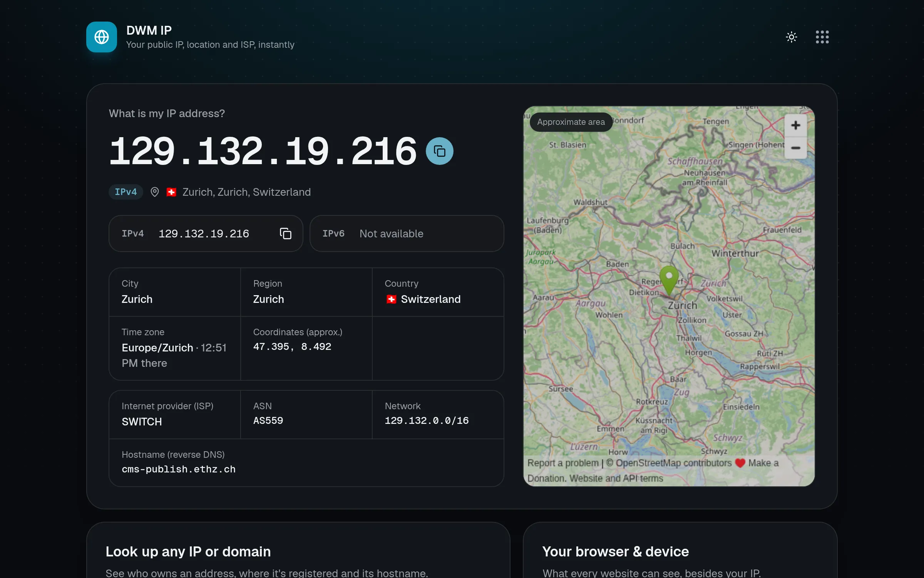Image resolution: width=924 pixels, height=578 pixels.
Task: Click the IPv4 badge label
Action: coord(126,192)
